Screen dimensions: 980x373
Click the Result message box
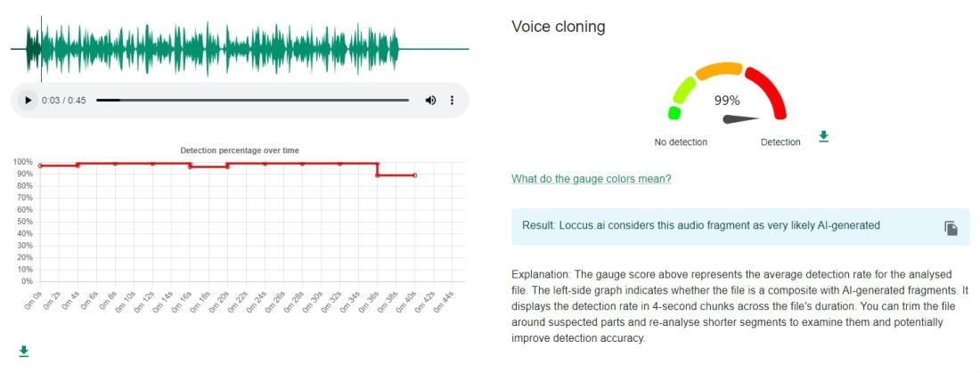(740, 227)
